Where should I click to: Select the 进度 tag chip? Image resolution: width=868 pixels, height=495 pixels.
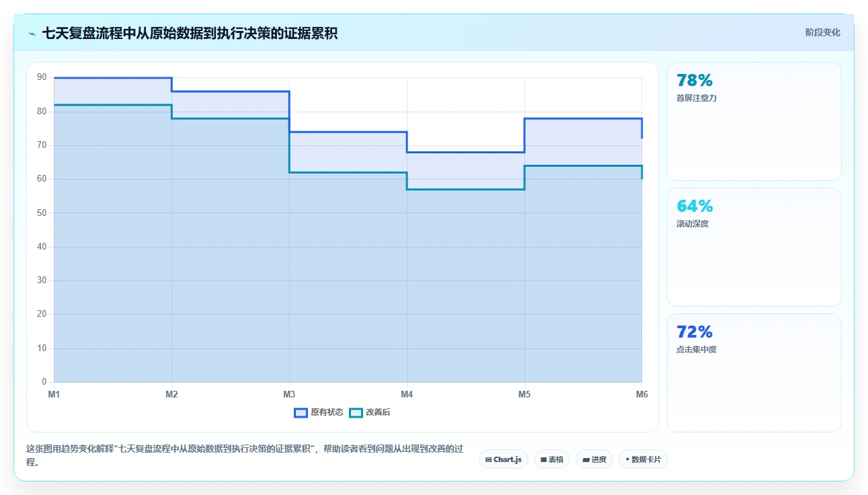(x=594, y=459)
